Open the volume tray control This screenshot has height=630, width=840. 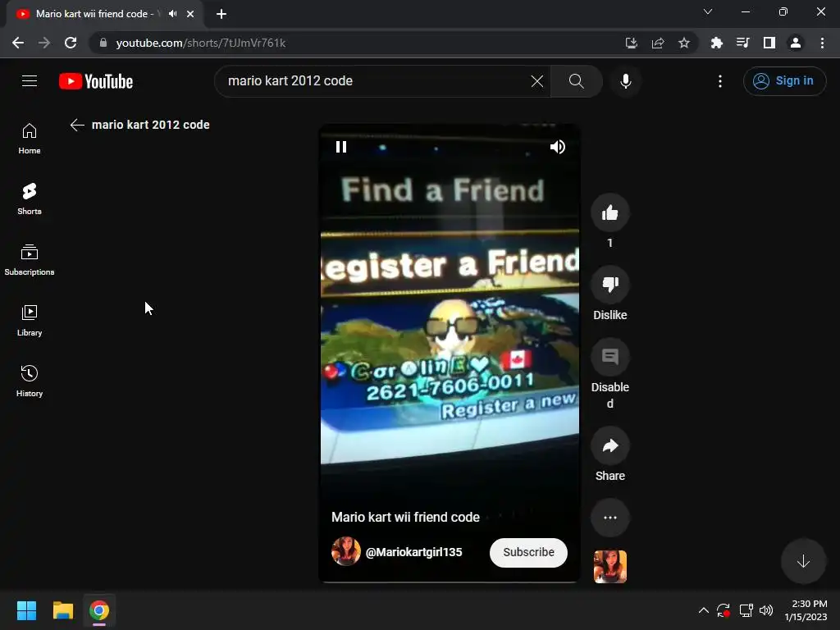[x=766, y=610]
